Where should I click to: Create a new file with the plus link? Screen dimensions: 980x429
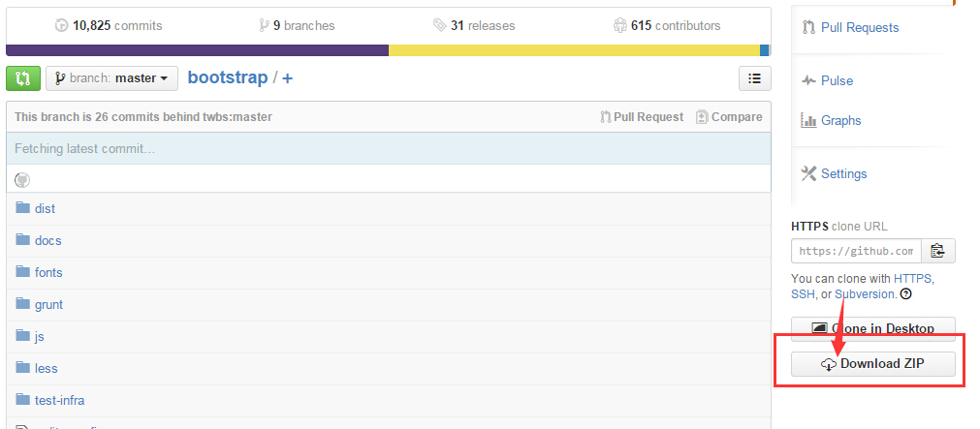[x=288, y=78]
